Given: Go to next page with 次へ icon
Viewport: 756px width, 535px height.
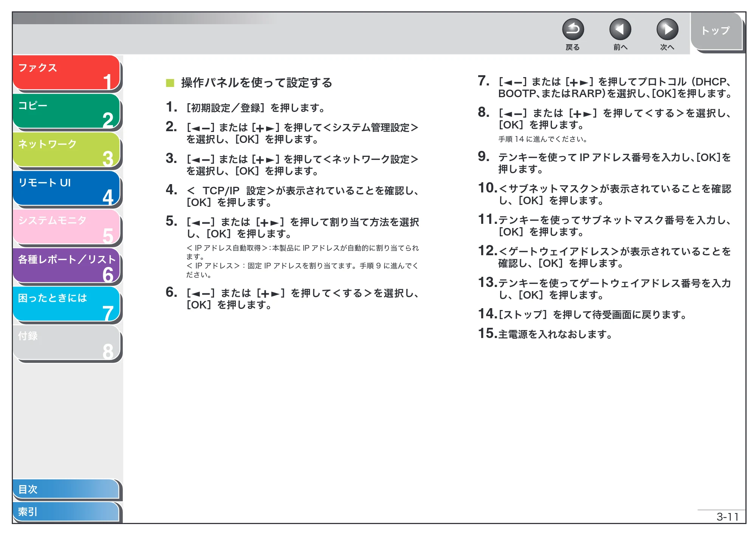Looking at the screenshot, I should click(667, 29).
